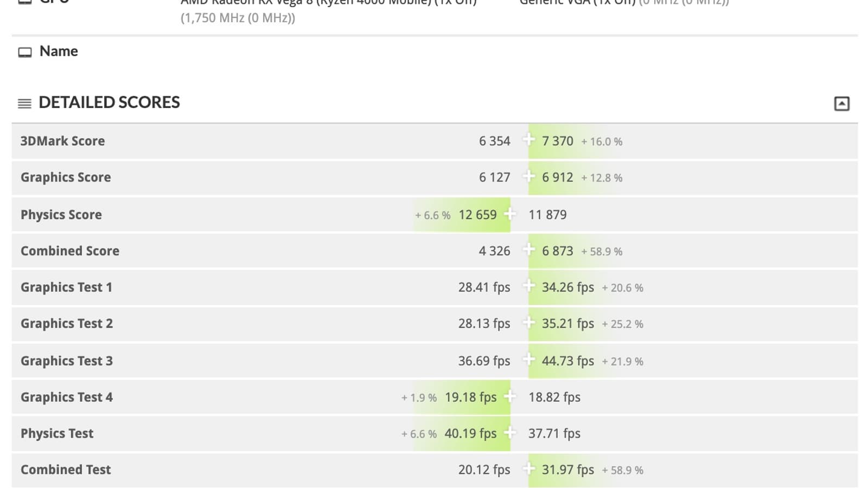Click the 6 127 Graphics Score value

tap(494, 177)
